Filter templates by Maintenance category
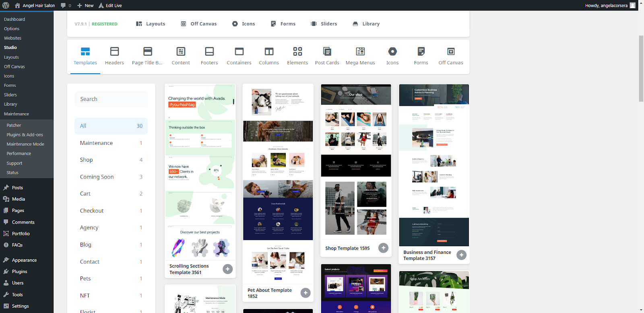The image size is (644, 313). click(x=111, y=143)
